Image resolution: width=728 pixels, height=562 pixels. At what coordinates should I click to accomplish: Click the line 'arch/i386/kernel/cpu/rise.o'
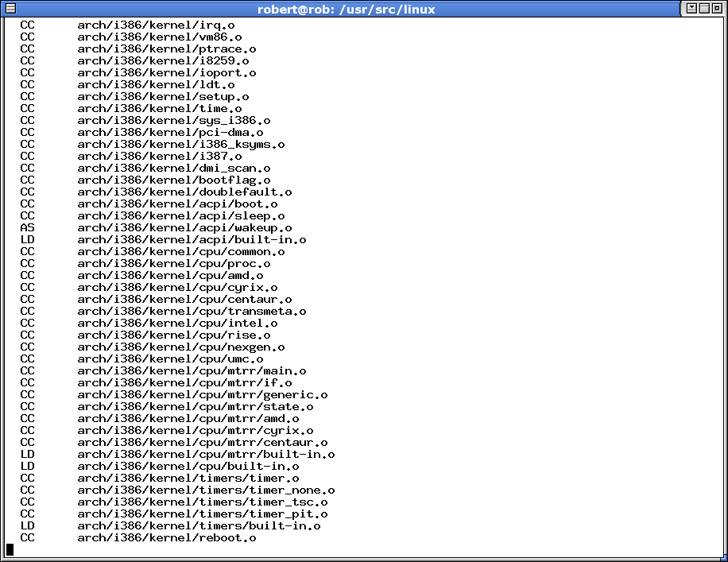[174, 335]
